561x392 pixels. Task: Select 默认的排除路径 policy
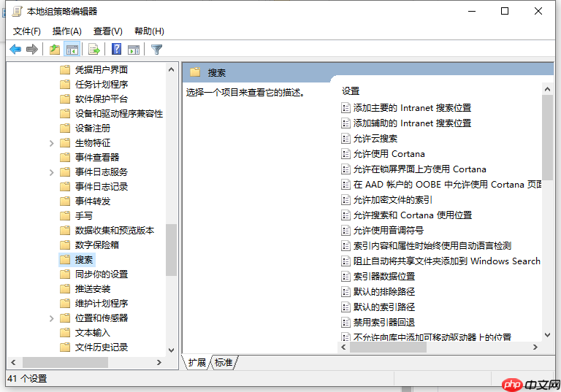tap(384, 291)
